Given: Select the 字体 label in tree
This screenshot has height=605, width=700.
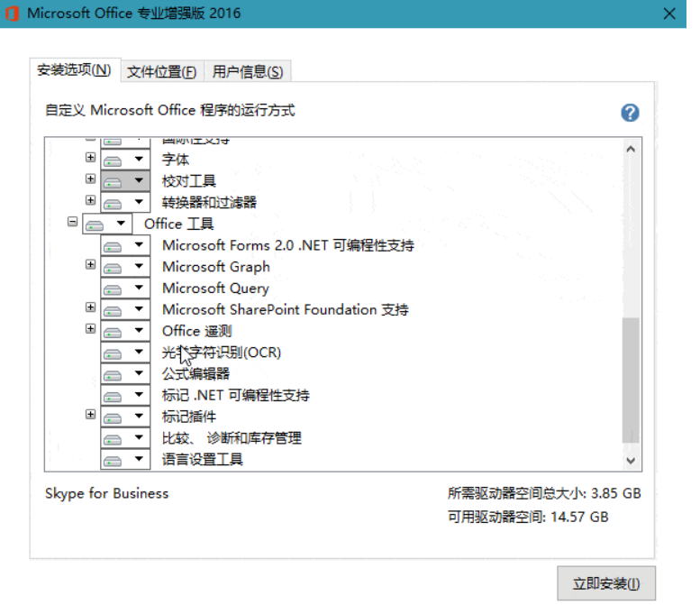Looking at the screenshot, I should click(176, 160).
